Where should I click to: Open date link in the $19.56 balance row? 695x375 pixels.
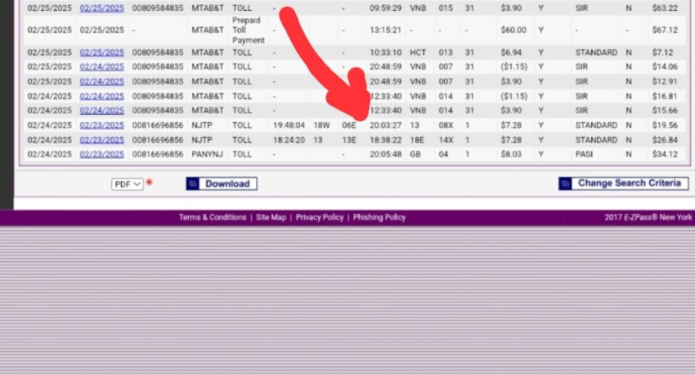(x=102, y=125)
